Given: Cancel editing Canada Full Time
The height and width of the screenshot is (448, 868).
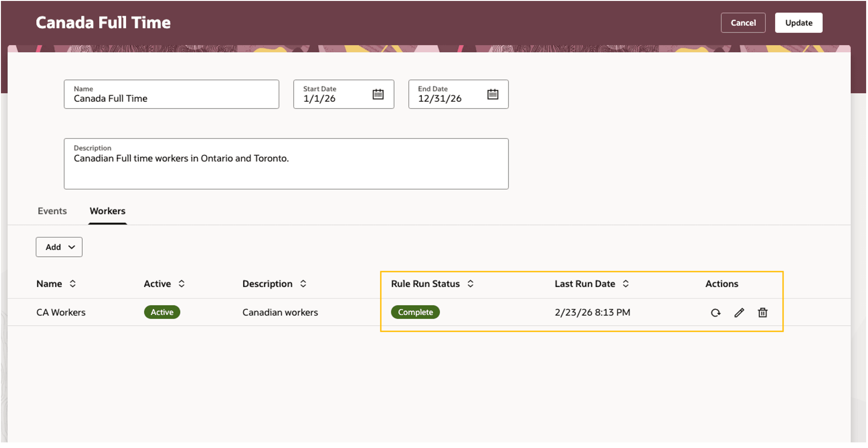Looking at the screenshot, I should tap(743, 22).
